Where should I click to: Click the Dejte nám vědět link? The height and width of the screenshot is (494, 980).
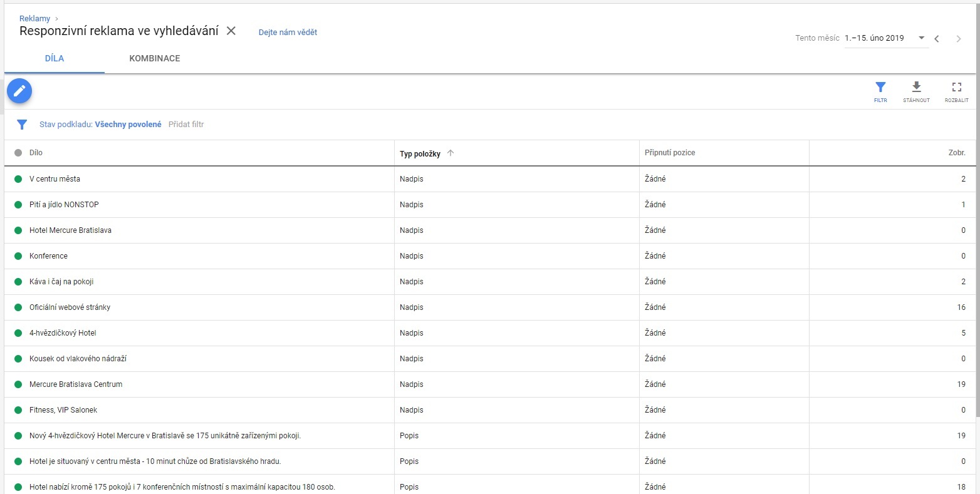(x=288, y=33)
